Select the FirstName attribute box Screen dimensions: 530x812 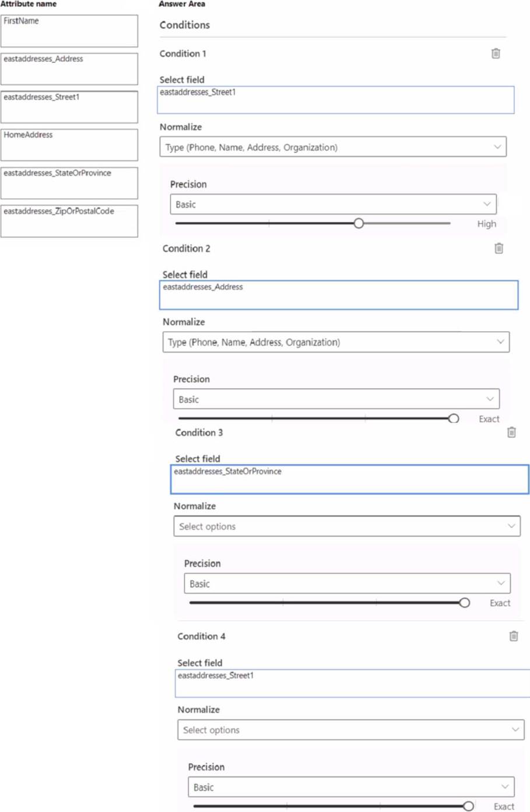pyautogui.click(x=69, y=31)
